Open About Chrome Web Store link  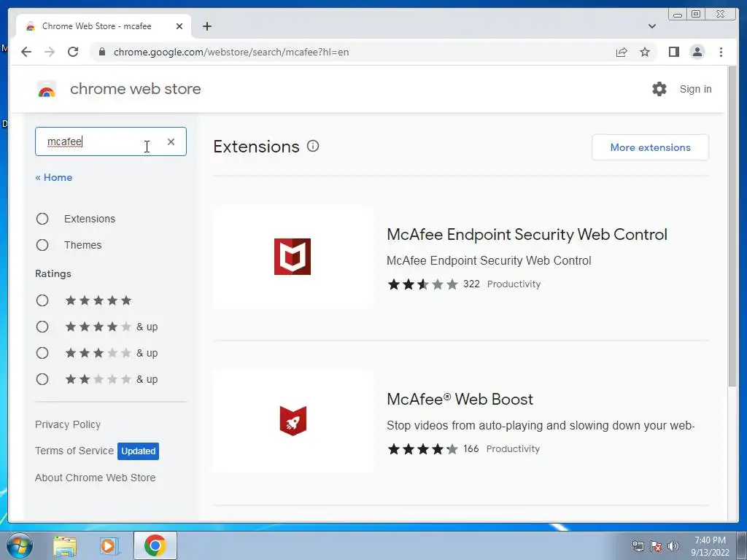(x=96, y=478)
